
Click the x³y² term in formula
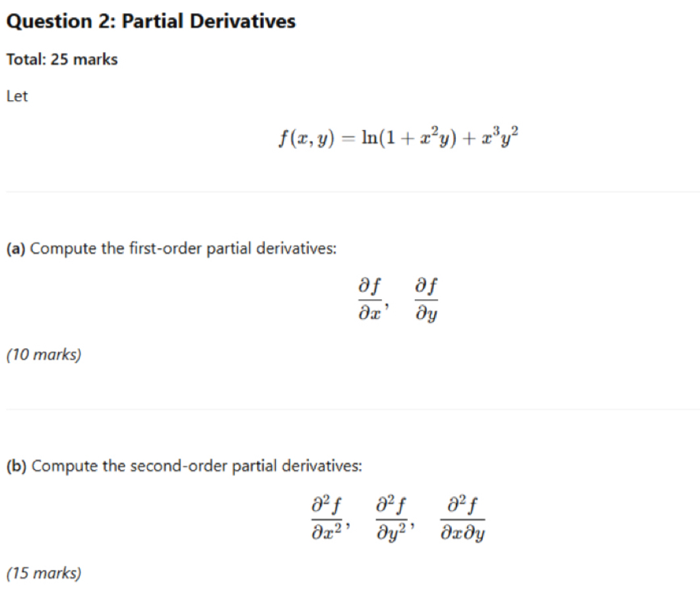click(x=500, y=137)
